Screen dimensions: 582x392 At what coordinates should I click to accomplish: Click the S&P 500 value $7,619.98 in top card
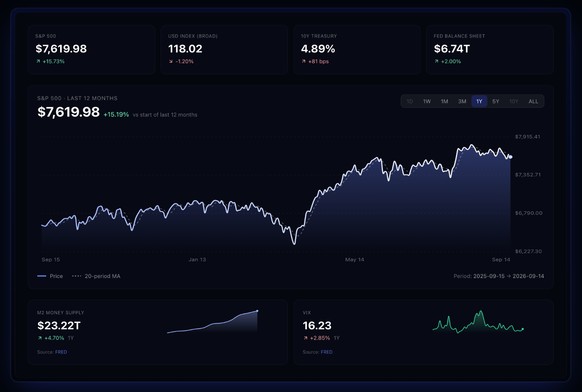coord(61,49)
